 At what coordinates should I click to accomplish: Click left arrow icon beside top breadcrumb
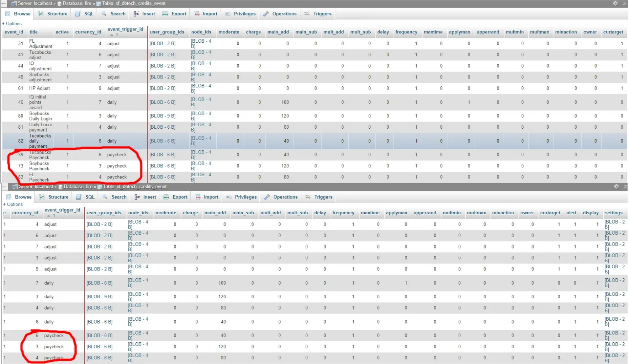pos(4,4)
